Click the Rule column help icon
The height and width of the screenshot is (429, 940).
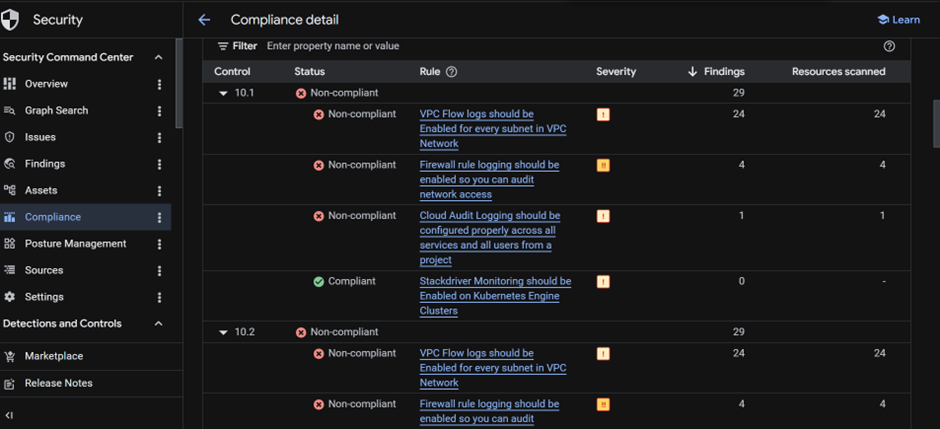click(x=451, y=72)
